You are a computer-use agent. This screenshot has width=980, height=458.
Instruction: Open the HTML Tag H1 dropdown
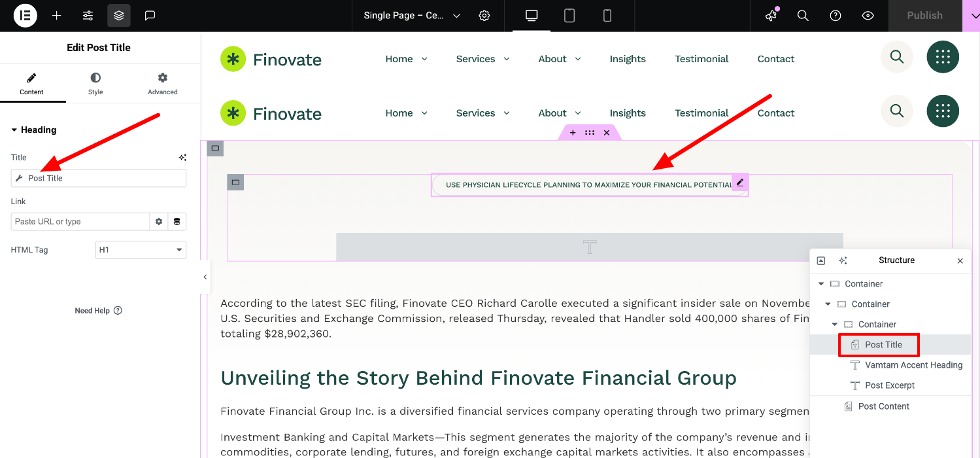point(141,250)
